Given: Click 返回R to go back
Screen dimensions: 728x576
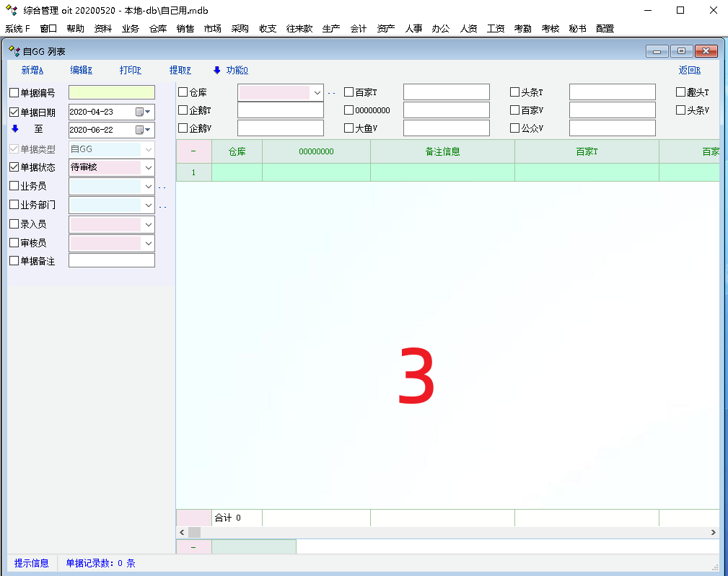Looking at the screenshot, I should pyautogui.click(x=689, y=70).
